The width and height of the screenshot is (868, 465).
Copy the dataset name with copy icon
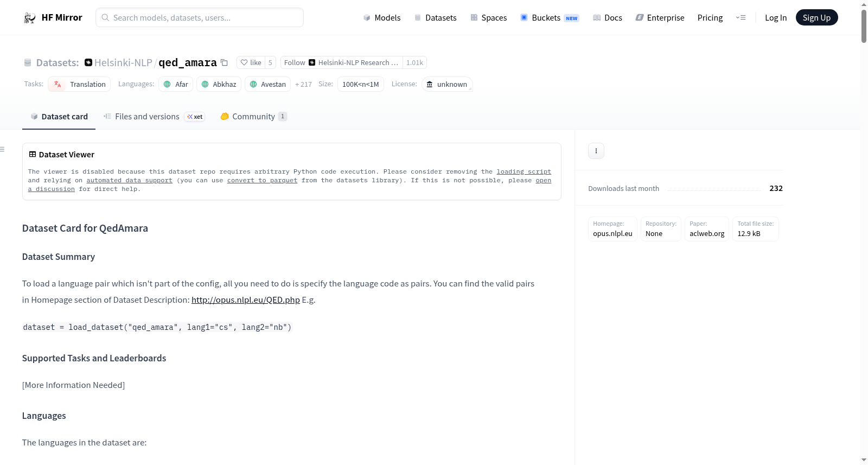coord(224,62)
